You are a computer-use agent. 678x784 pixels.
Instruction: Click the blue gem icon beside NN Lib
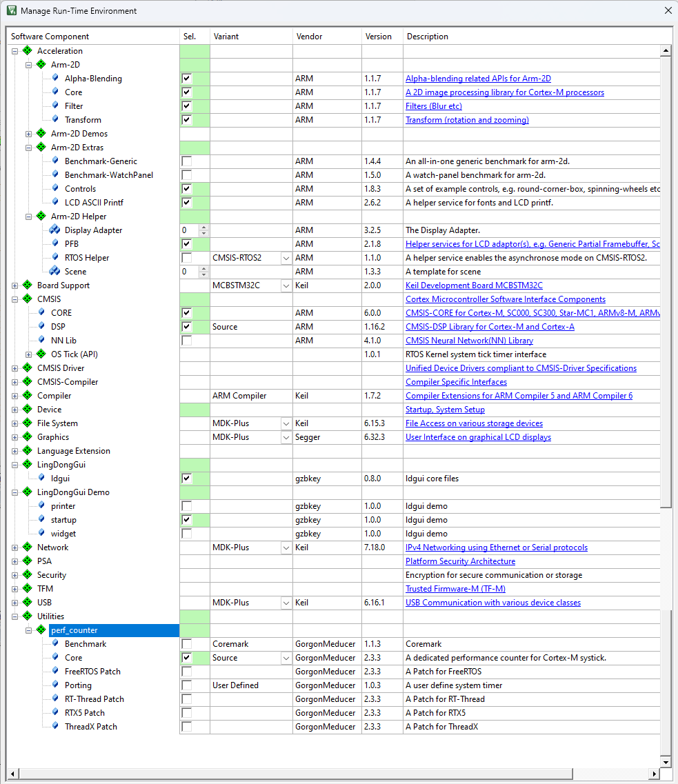pos(41,340)
